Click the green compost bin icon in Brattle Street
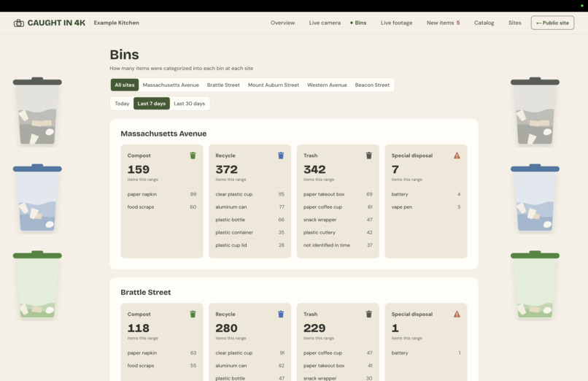 click(x=193, y=314)
